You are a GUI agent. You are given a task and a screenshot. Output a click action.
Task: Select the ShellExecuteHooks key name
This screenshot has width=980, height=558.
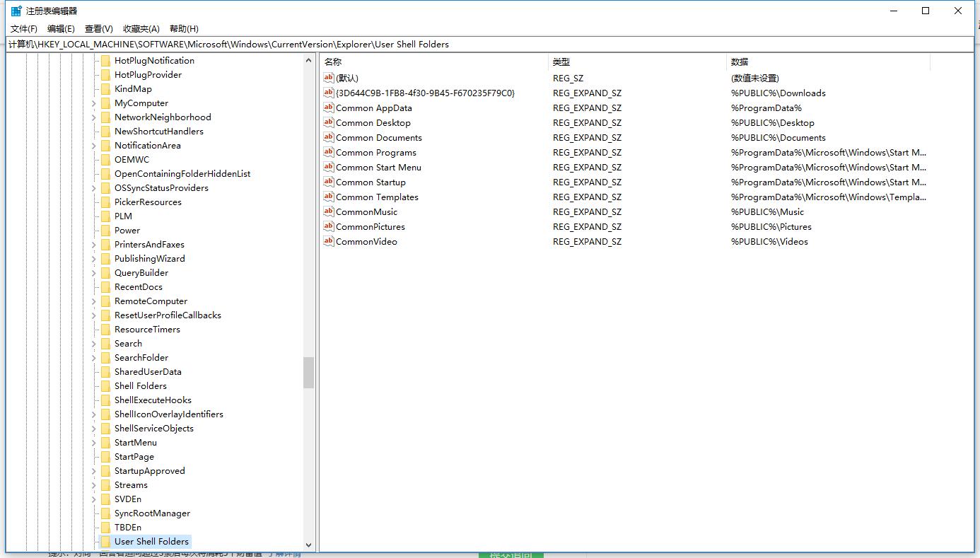click(x=153, y=400)
